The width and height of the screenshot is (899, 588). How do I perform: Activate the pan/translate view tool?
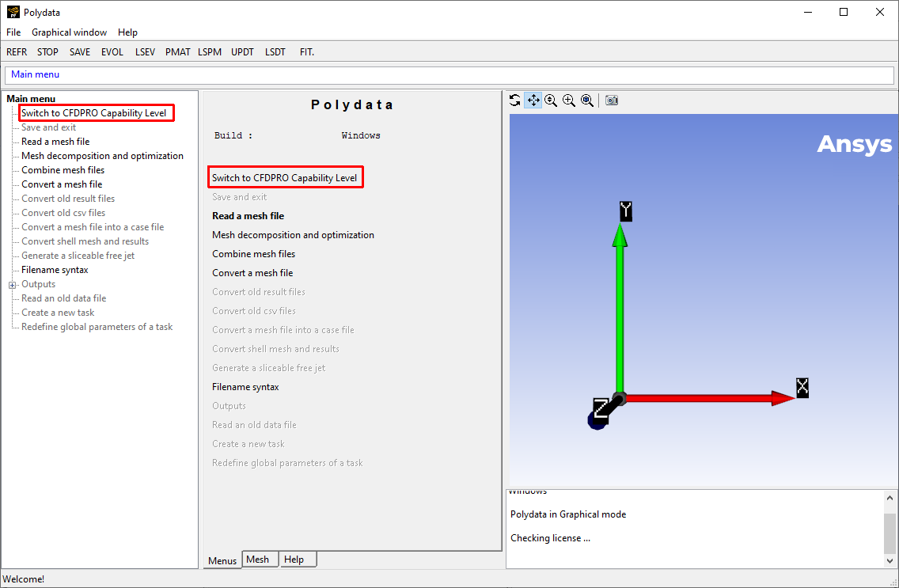[533, 100]
